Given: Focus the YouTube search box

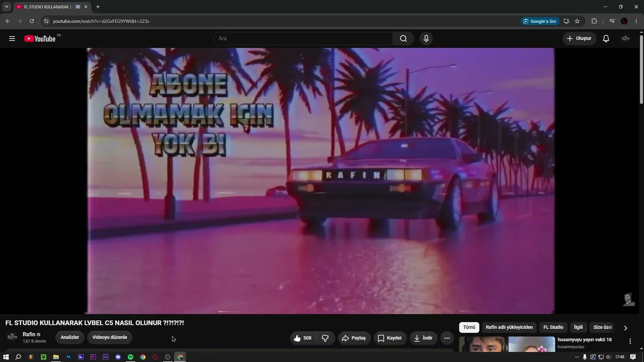Looking at the screenshot, I should click(x=303, y=39).
